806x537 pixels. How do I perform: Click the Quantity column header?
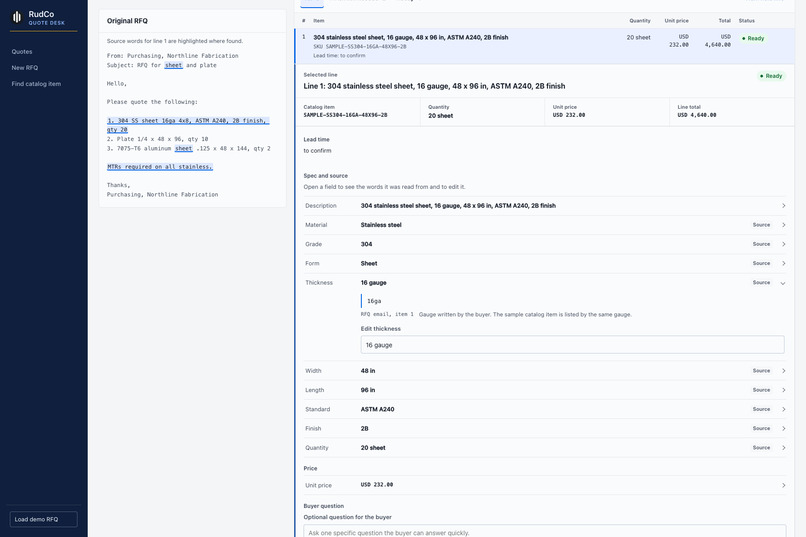click(640, 21)
